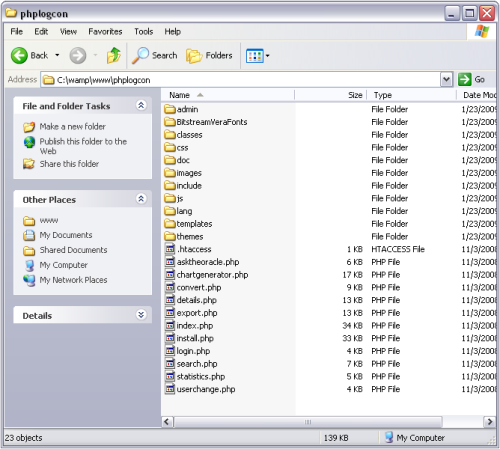The image size is (500, 449).
Task: Click the horizontal scrollbar right arrow
Action: click(489, 422)
